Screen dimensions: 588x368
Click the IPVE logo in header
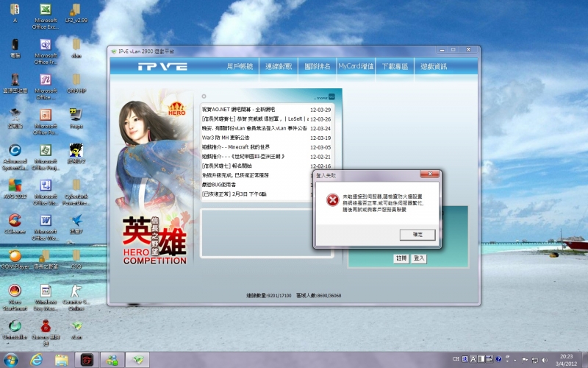pos(162,66)
